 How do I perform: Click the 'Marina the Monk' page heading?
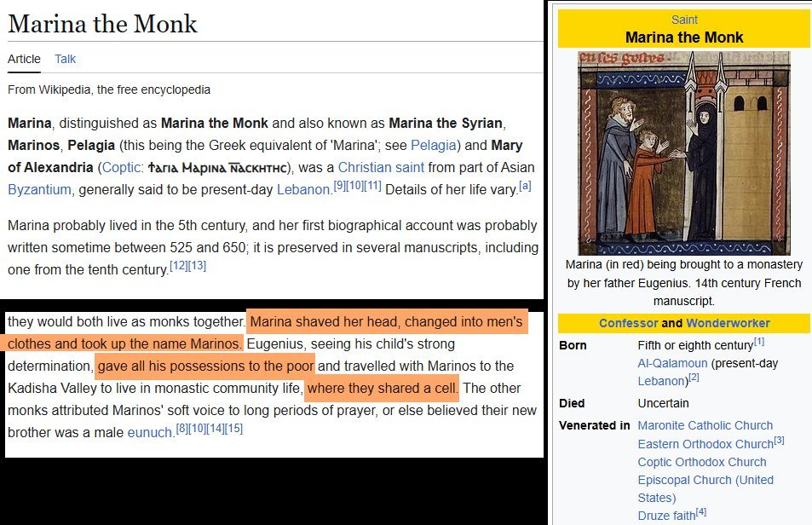click(102, 24)
